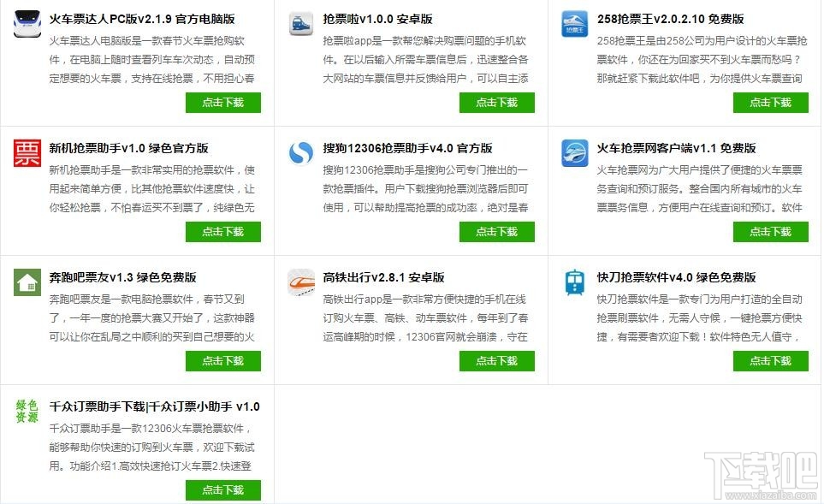Viewport: 824px width, 504px height.
Task: Open title 火车票达人PC版v2.1.9 官方电脑版
Action: (142, 19)
